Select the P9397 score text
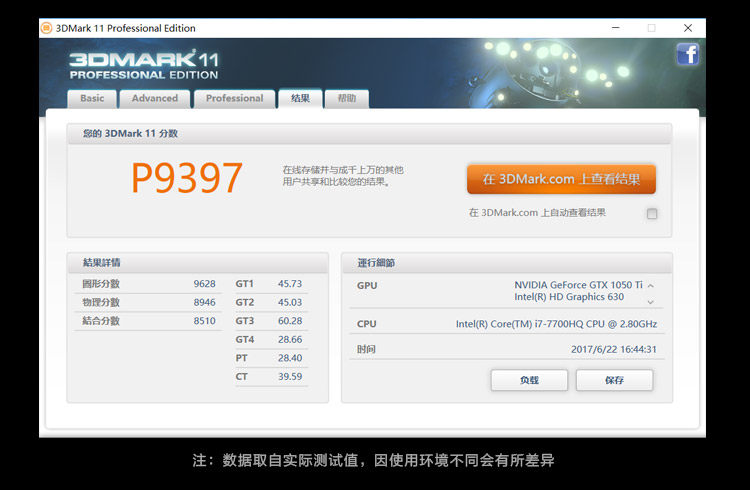 tap(187, 178)
